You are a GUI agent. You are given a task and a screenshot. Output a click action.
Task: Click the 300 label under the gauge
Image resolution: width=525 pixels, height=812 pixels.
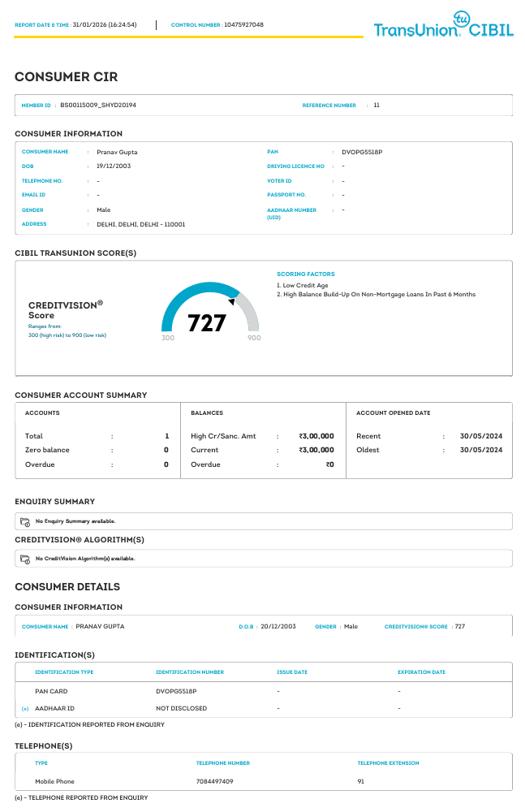click(168, 338)
